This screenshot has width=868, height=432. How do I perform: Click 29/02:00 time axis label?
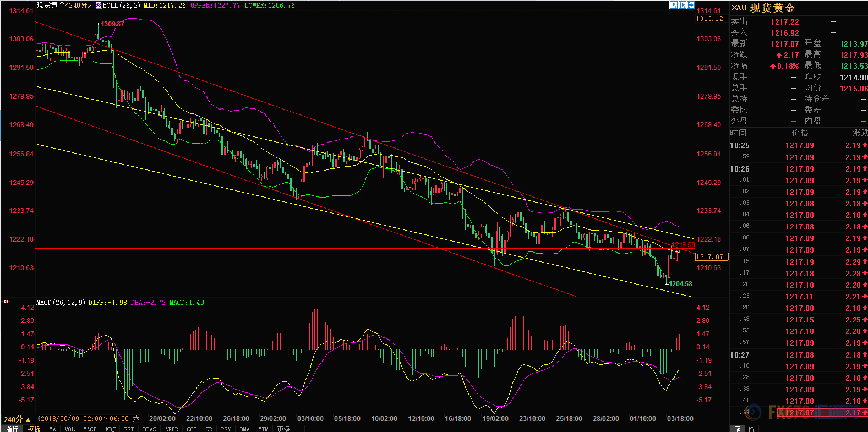tap(273, 419)
